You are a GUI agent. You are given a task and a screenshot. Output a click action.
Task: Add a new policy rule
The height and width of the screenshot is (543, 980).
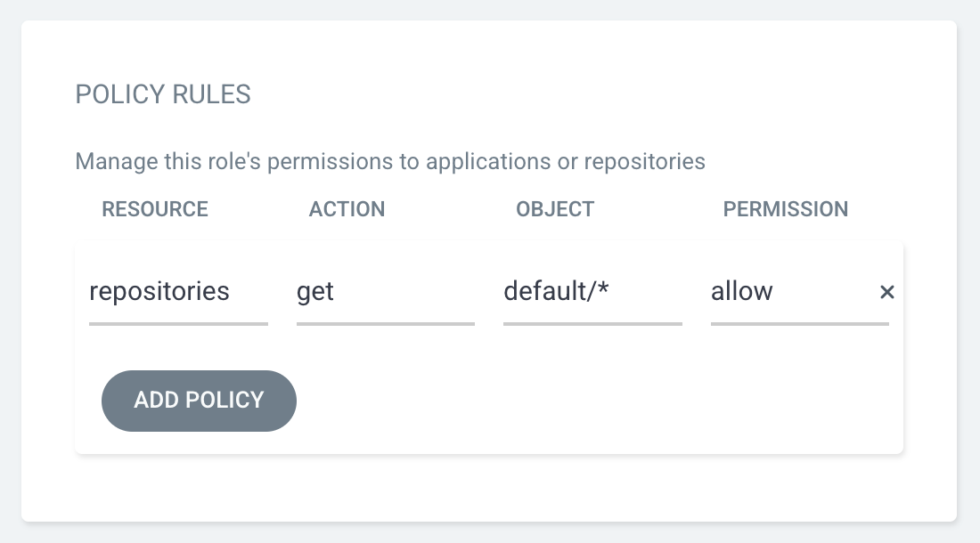click(199, 401)
